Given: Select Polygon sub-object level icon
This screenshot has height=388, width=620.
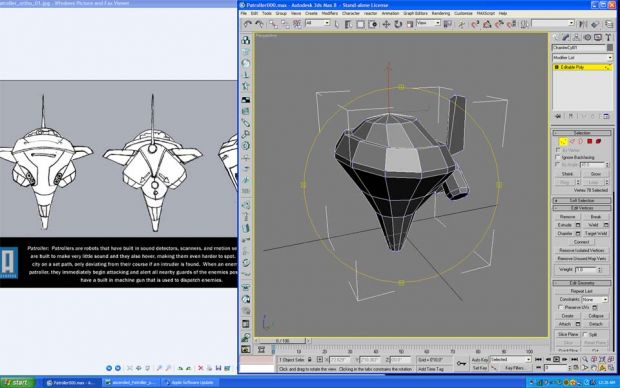Looking at the screenshot, I should 590,141.
